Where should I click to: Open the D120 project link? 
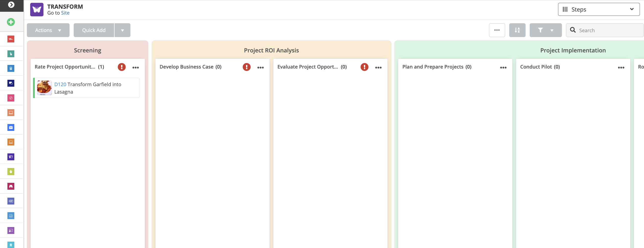click(60, 84)
